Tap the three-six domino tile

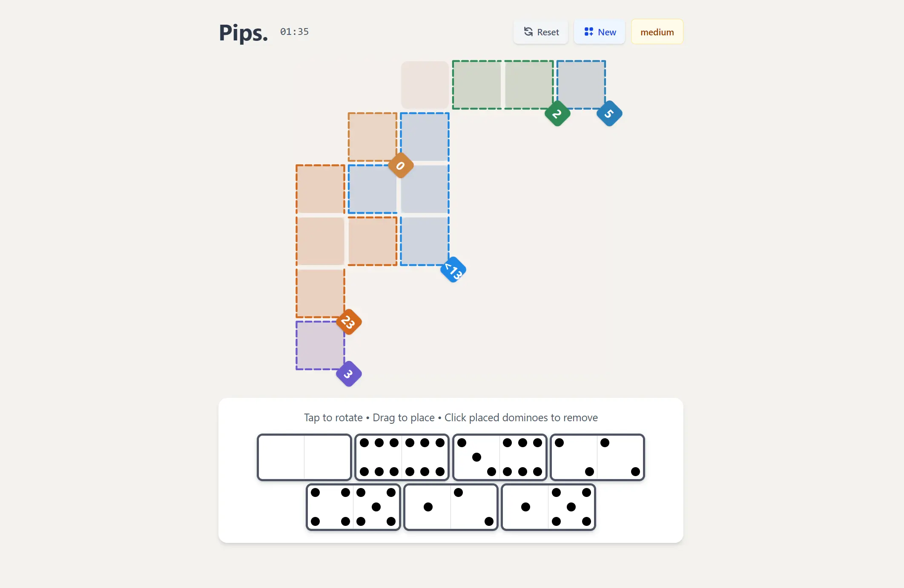(x=499, y=457)
